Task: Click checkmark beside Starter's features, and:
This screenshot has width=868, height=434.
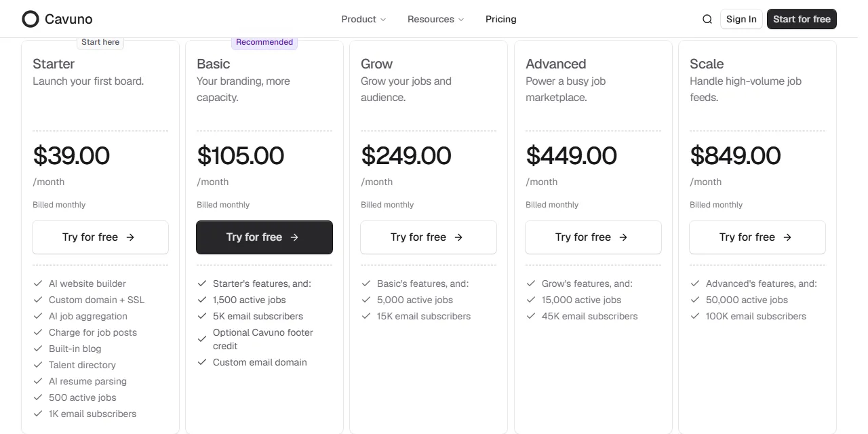Action: pos(202,283)
